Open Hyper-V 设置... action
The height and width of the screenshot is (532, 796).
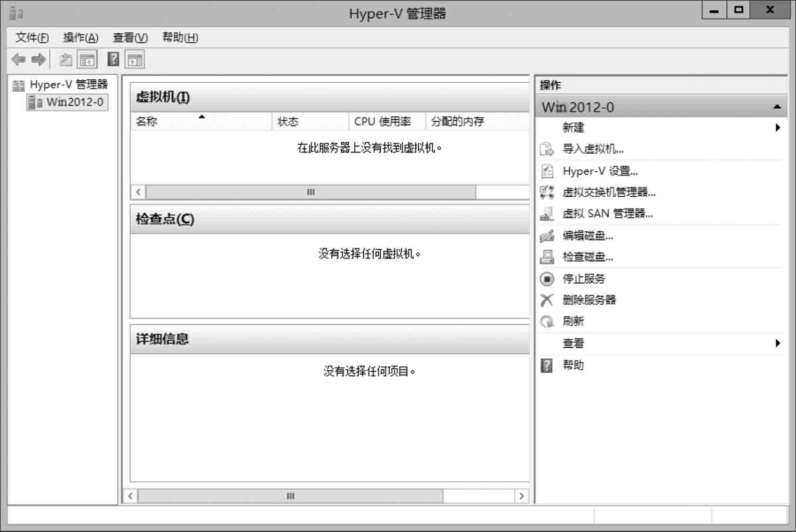(x=600, y=171)
